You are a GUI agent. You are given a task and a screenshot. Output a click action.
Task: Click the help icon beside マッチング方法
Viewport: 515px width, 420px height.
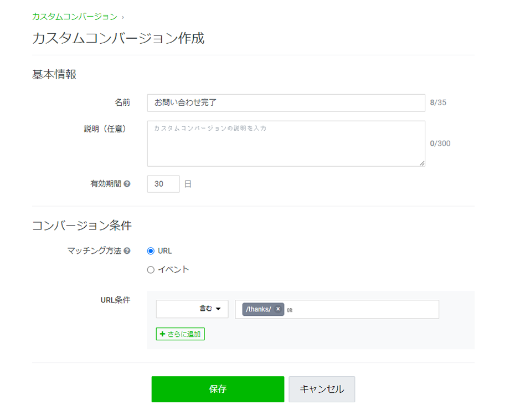127,251
